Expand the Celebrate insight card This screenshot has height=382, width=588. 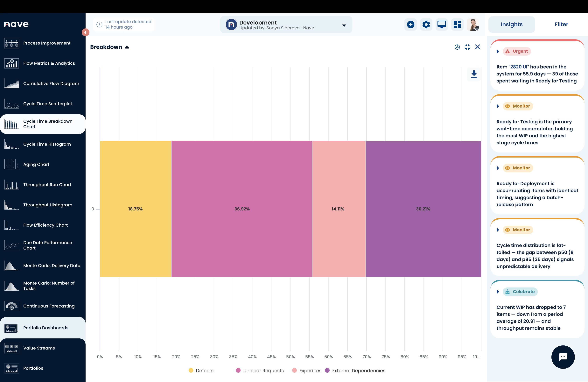tap(498, 292)
